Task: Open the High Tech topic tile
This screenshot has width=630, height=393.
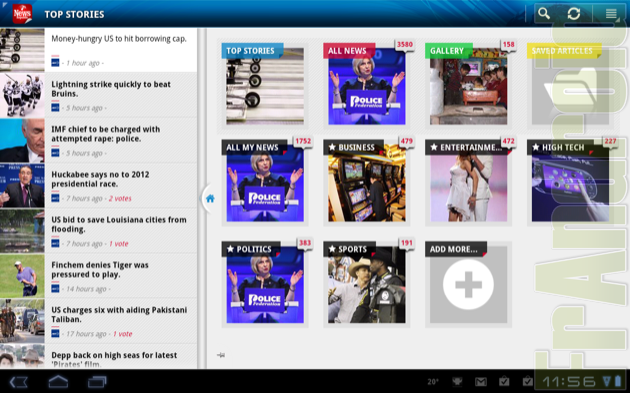Action: (x=570, y=183)
